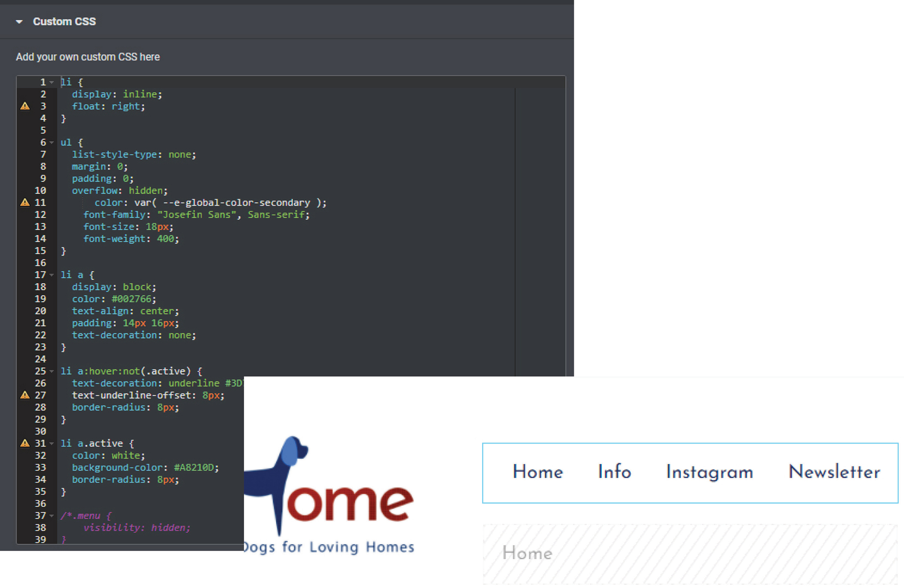The height and width of the screenshot is (588, 904).
Task: Click the color #002766 value in editor
Action: [131, 299]
